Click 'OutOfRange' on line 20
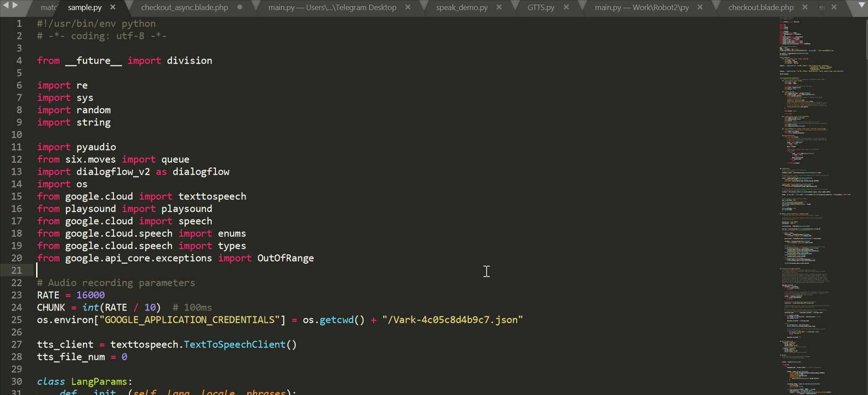Viewport: 868px width, 395px height. click(286, 258)
